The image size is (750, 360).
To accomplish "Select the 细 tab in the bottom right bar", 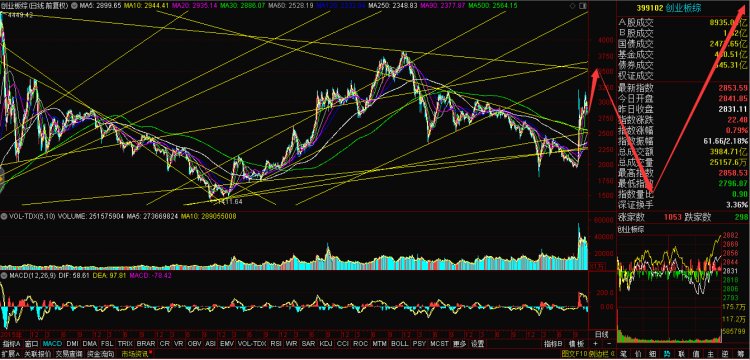I will coord(652,354).
